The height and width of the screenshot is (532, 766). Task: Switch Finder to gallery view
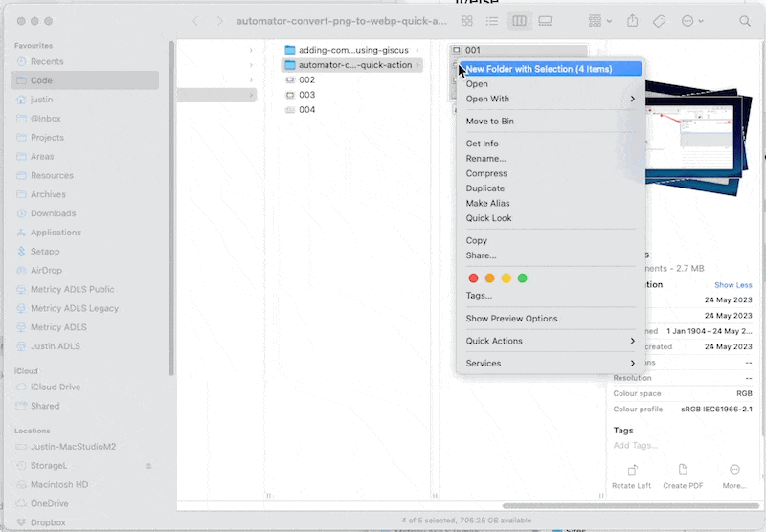pyautogui.click(x=545, y=21)
